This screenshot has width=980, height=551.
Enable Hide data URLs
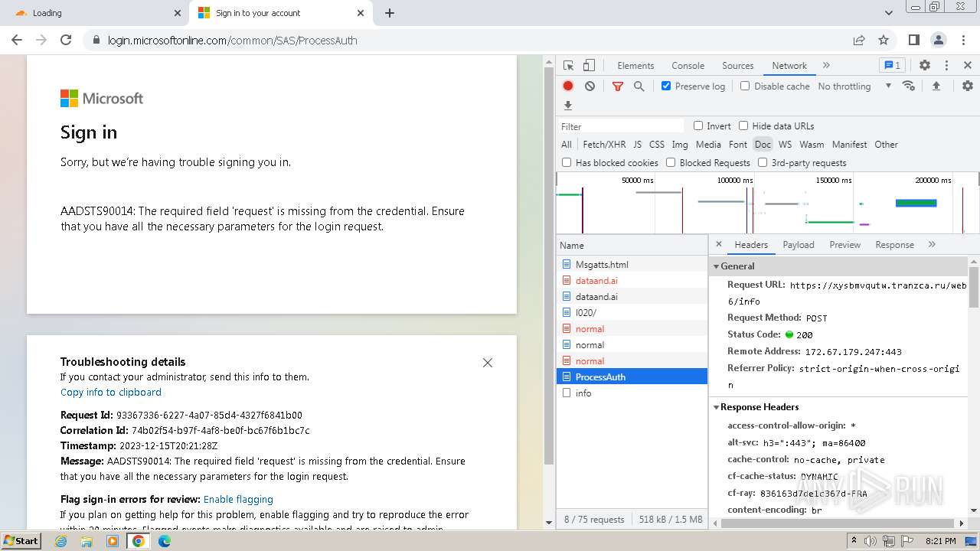click(x=743, y=126)
